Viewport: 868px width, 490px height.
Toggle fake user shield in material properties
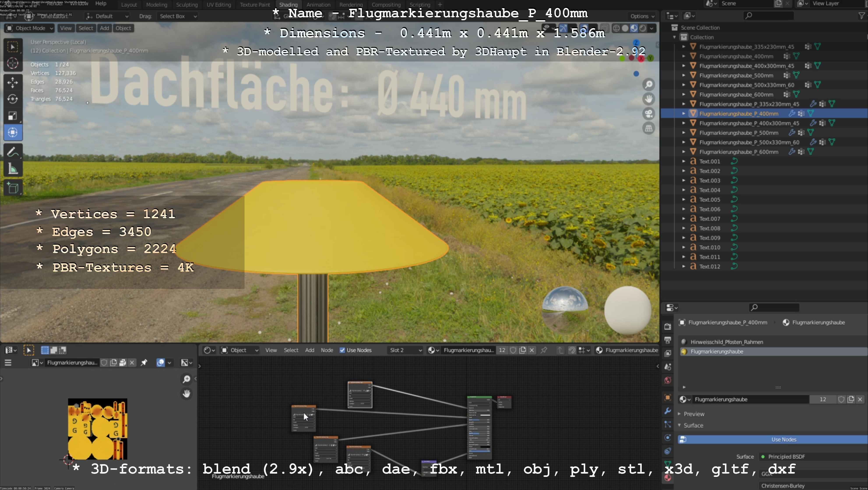click(841, 399)
